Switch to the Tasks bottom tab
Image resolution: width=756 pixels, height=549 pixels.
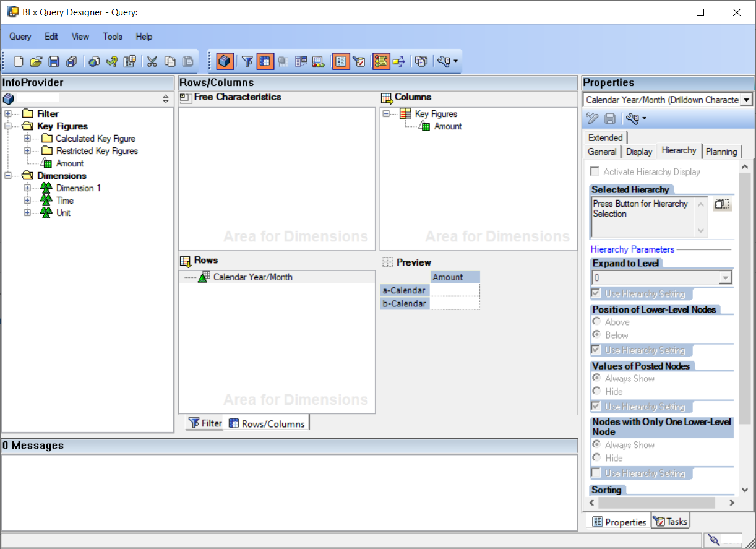tap(670, 521)
